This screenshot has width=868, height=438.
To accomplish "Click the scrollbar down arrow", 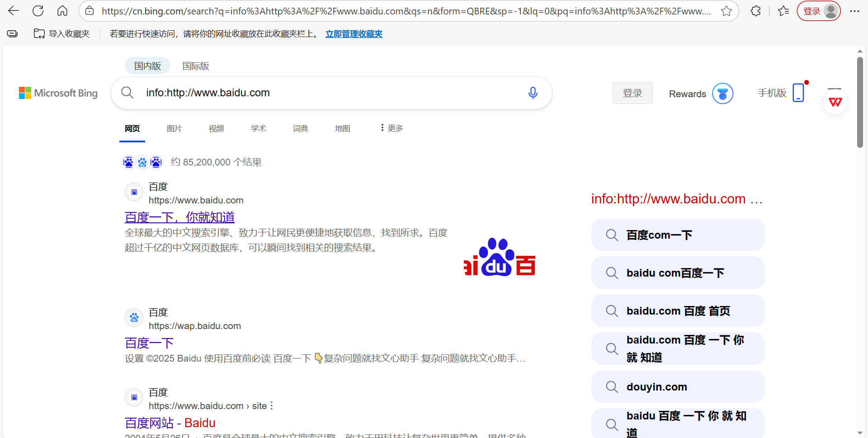I will tap(860, 433).
